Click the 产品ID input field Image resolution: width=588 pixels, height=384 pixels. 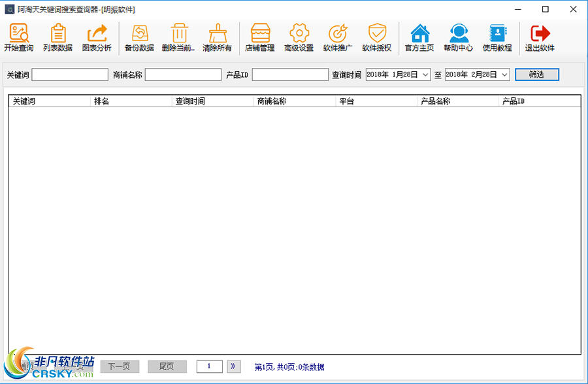point(290,74)
